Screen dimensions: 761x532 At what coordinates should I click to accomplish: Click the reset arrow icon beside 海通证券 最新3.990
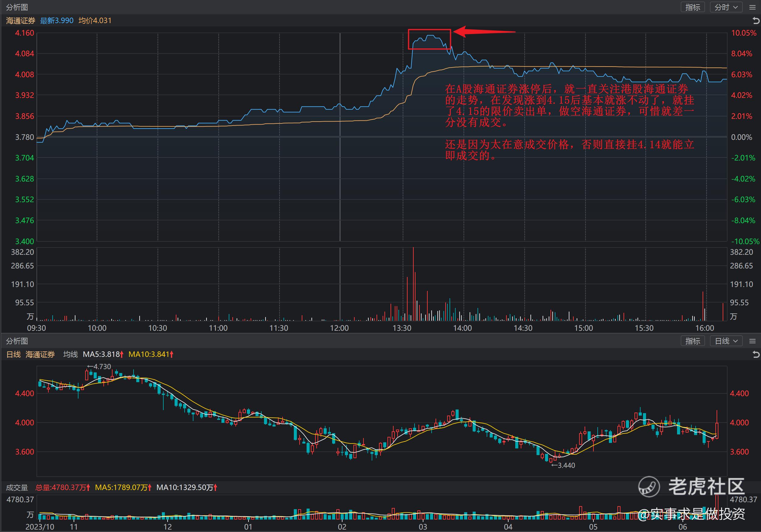tap(756, 21)
